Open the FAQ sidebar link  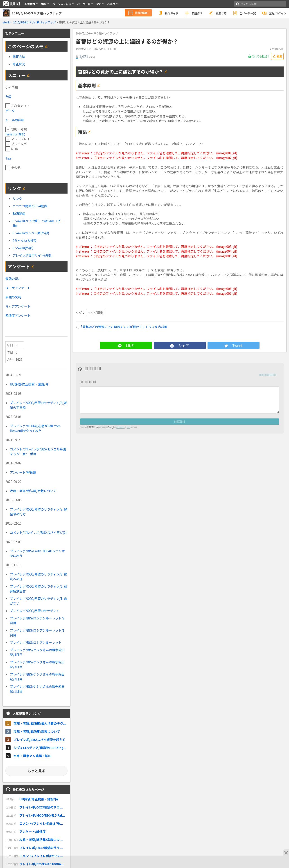[x=8, y=97]
